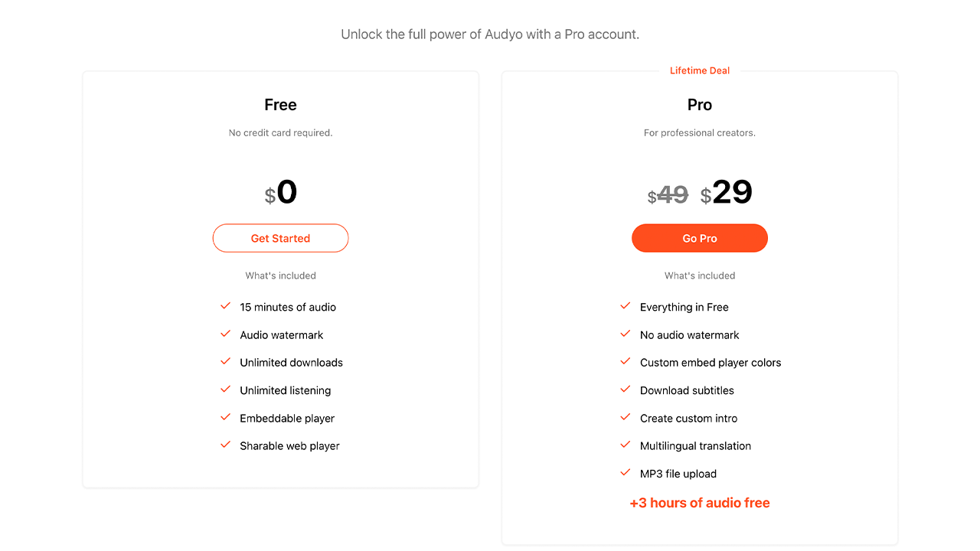Click checkmark beside Custom embed player colors
Screen dimensions: 980x551
point(626,361)
